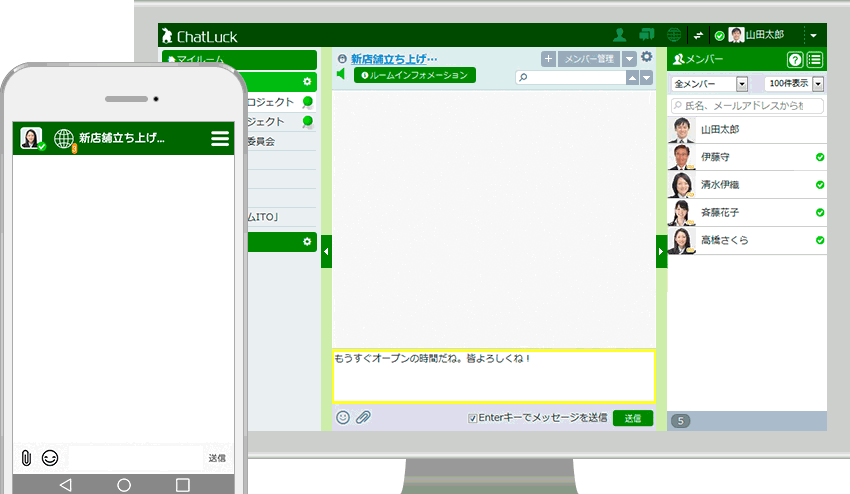The width and height of the screenshot is (850, 494).
Task: Select 高橋さくら in the members list
Action: coord(724,240)
